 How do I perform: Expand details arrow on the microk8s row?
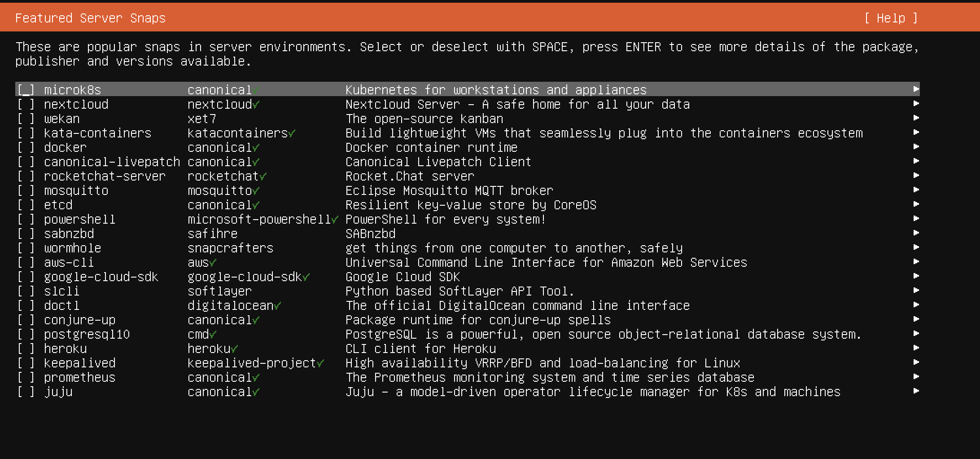916,89
